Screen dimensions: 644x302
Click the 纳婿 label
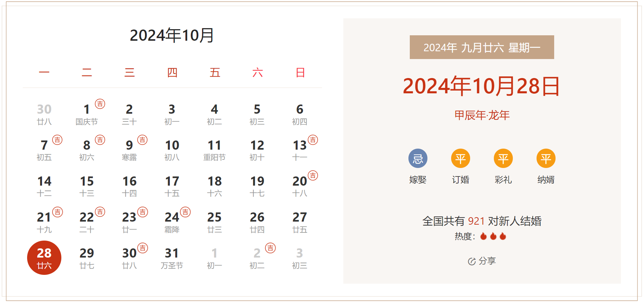[546, 180]
